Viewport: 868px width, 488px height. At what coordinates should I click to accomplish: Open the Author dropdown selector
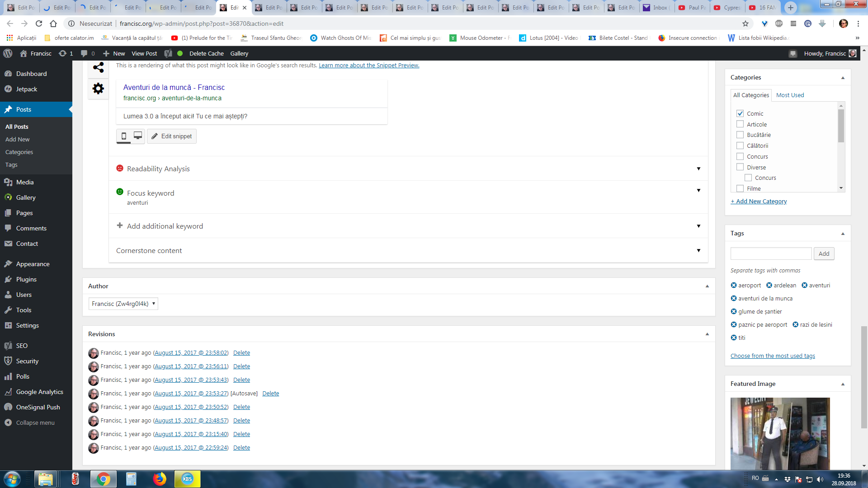pyautogui.click(x=123, y=304)
